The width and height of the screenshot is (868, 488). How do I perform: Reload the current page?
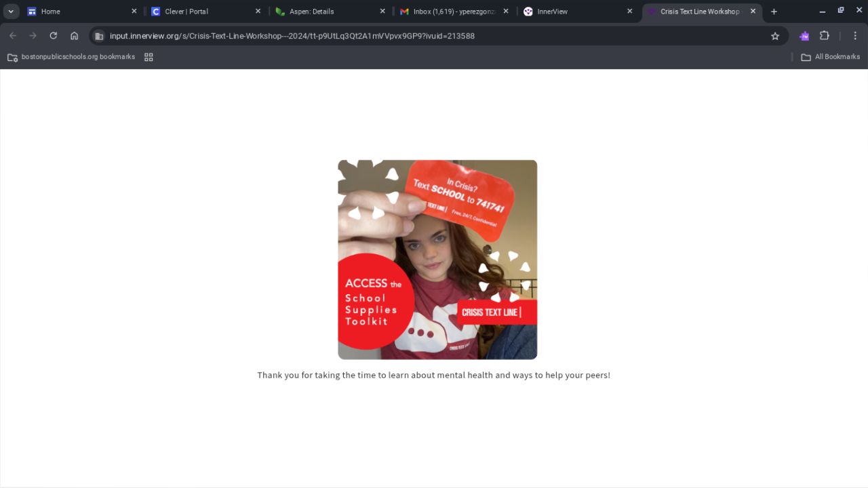(x=54, y=36)
